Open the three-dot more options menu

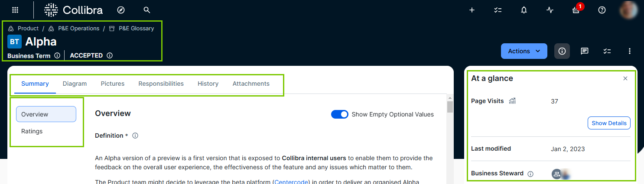point(630,51)
